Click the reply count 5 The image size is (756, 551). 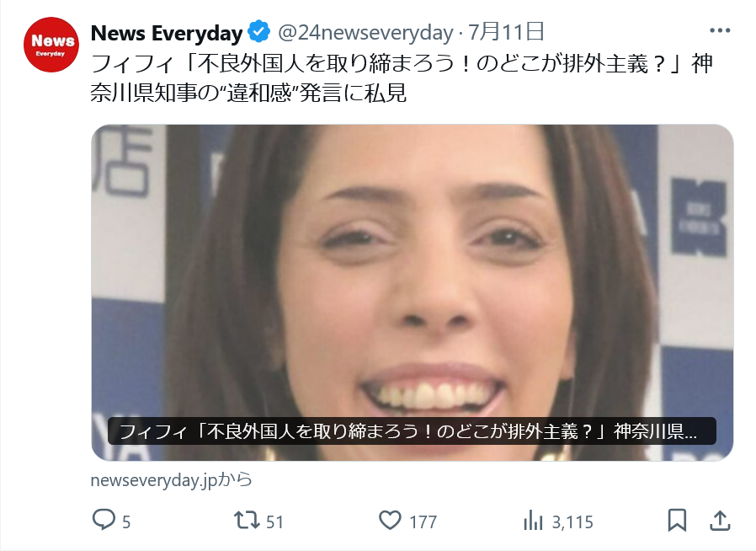[126, 522]
